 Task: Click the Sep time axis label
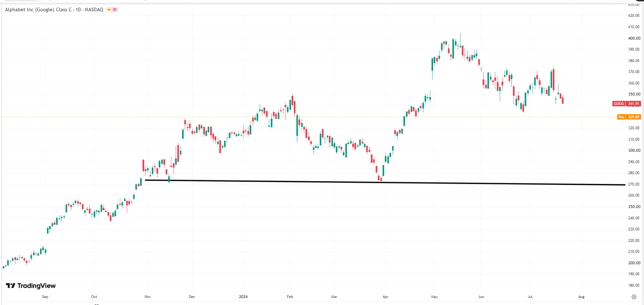45,297
